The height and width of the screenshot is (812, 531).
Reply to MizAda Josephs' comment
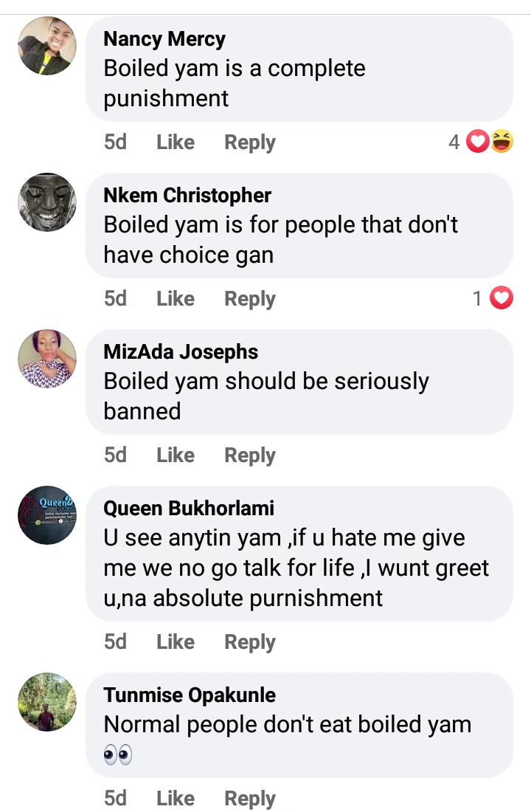click(x=249, y=455)
